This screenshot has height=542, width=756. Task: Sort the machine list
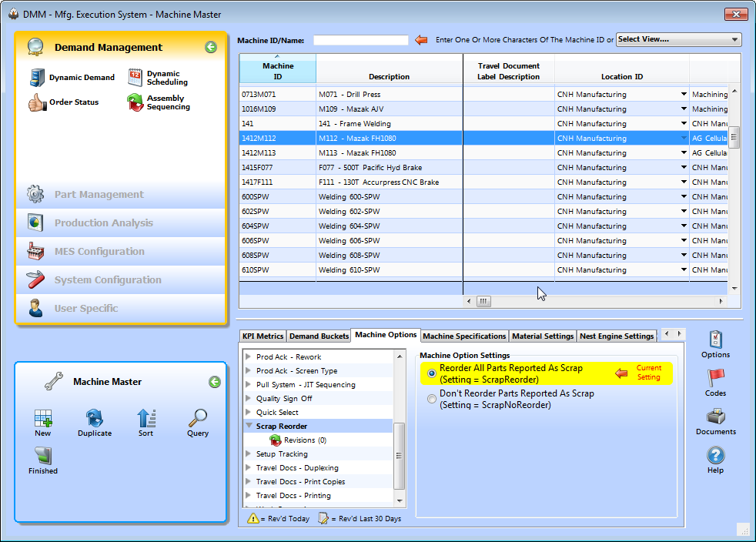(146, 423)
